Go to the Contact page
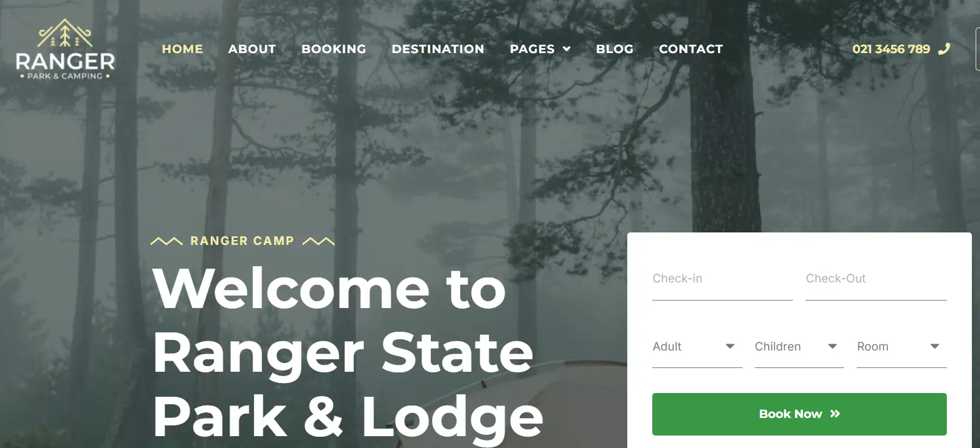The image size is (980, 448). coord(691,49)
